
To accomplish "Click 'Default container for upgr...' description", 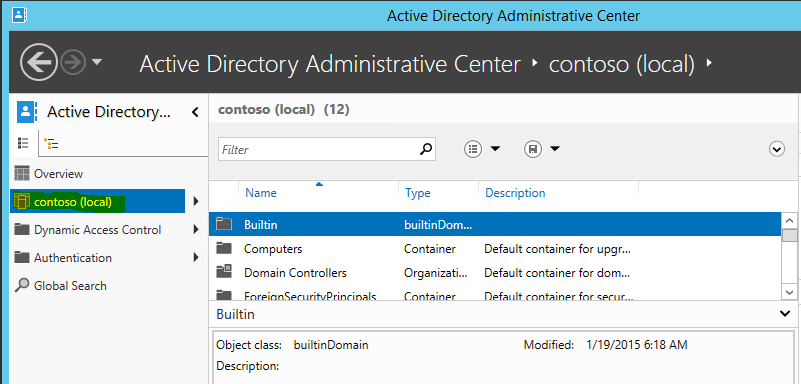I will point(557,249).
